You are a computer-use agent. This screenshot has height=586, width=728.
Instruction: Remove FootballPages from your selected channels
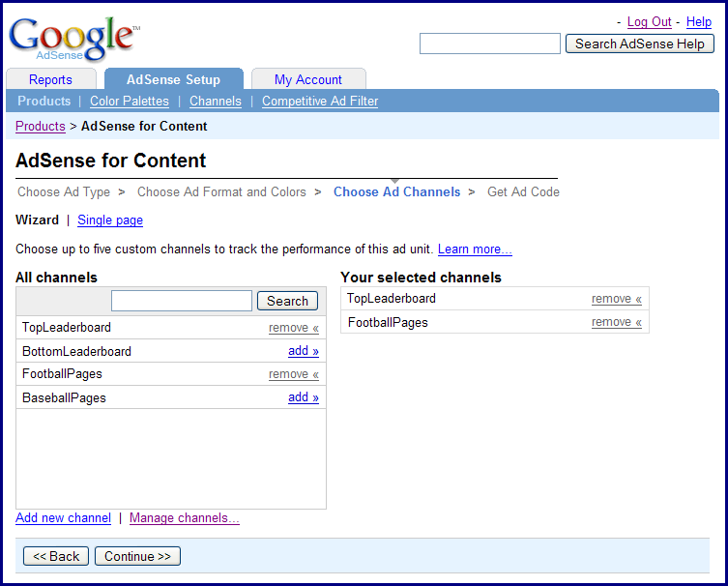(x=616, y=322)
